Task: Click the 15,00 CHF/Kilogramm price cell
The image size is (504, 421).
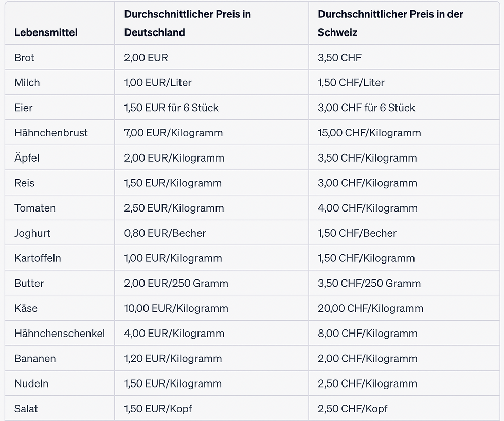Action: 369,133
